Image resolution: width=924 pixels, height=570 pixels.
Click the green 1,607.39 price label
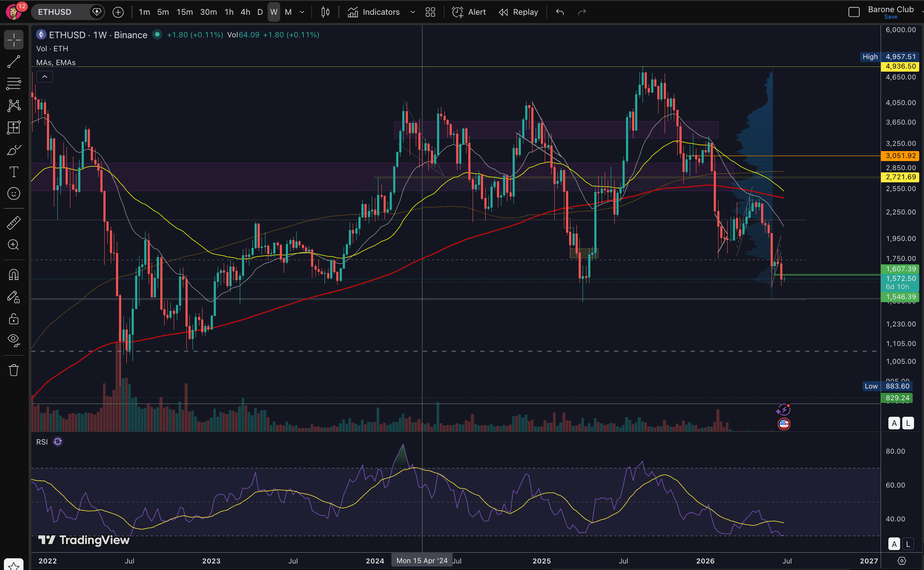(900, 269)
